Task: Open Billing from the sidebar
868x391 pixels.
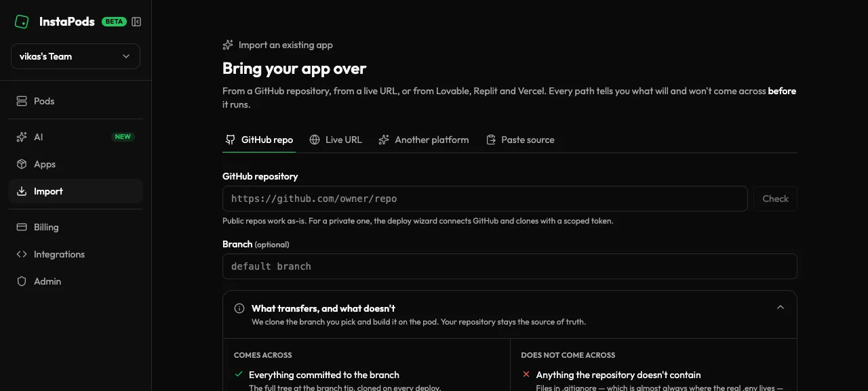Action: click(x=75, y=227)
